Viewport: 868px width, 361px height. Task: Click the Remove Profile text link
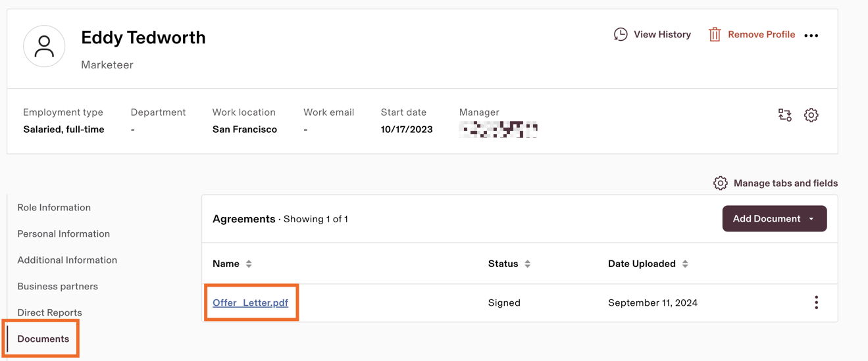point(761,34)
